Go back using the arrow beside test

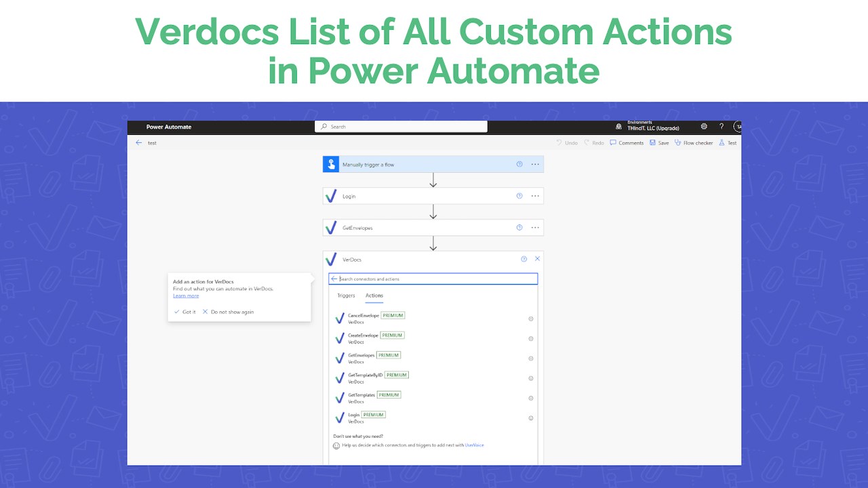point(139,143)
